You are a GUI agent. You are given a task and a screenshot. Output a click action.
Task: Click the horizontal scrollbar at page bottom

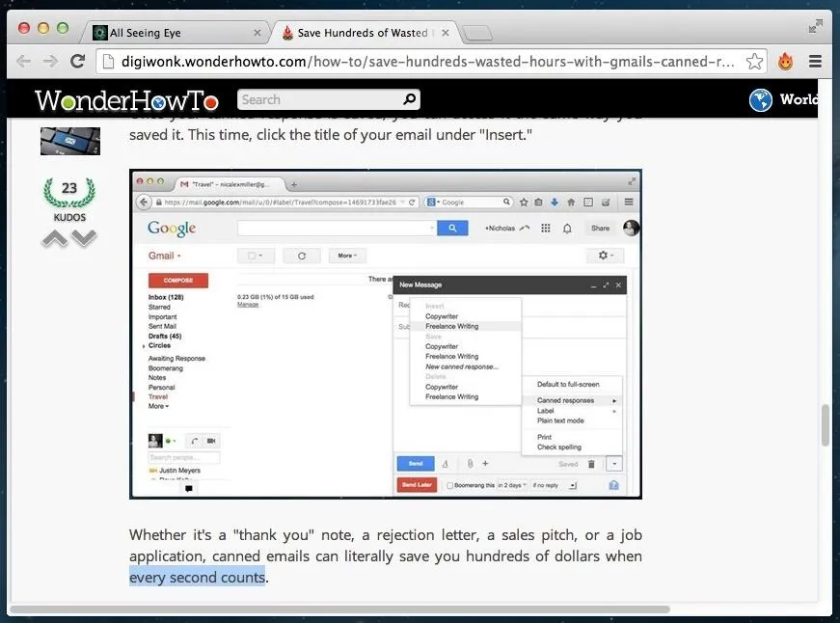[339, 609]
